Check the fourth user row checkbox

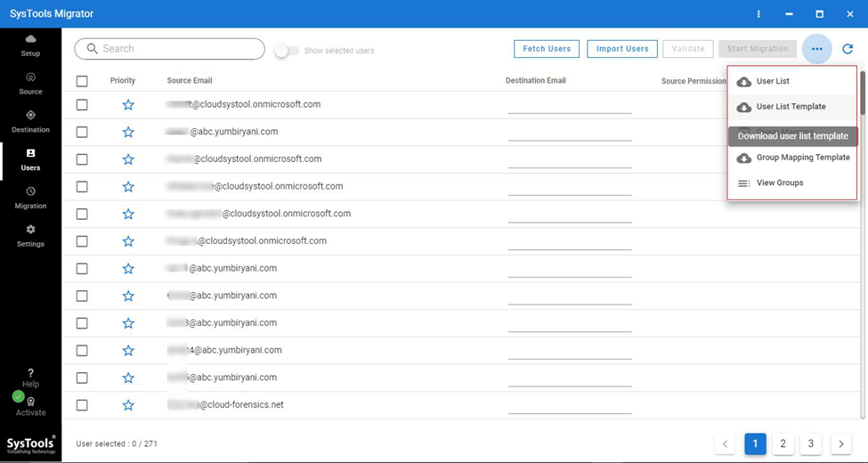tap(82, 187)
